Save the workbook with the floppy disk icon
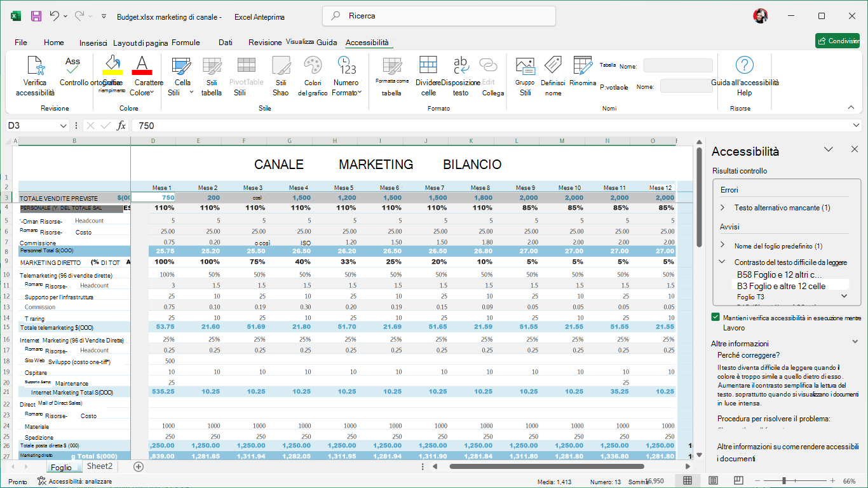The width and height of the screenshot is (868, 488). tap(36, 16)
